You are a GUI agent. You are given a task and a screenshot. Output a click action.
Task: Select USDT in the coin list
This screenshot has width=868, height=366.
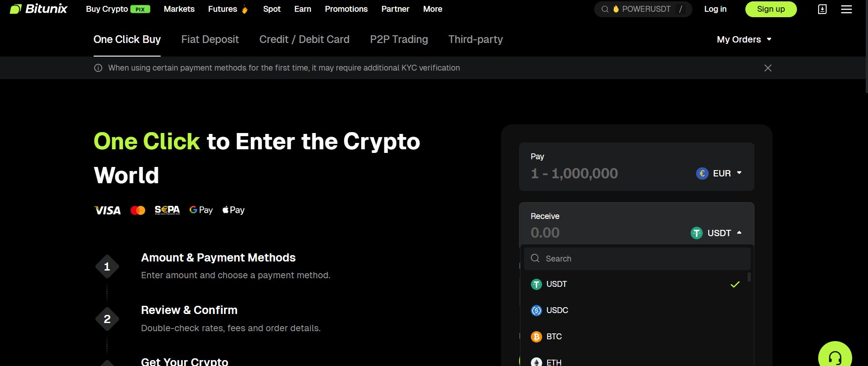(x=557, y=284)
